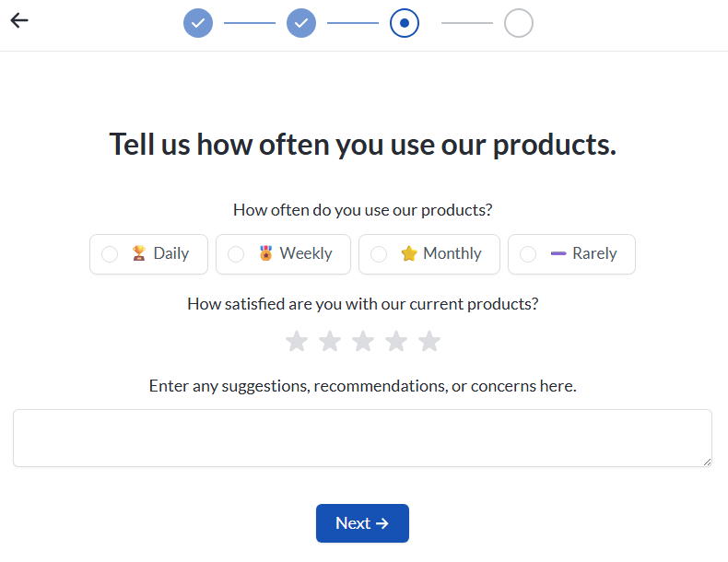Click the medal icon beside Weekly
728x562 pixels.
pyautogui.click(x=265, y=253)
